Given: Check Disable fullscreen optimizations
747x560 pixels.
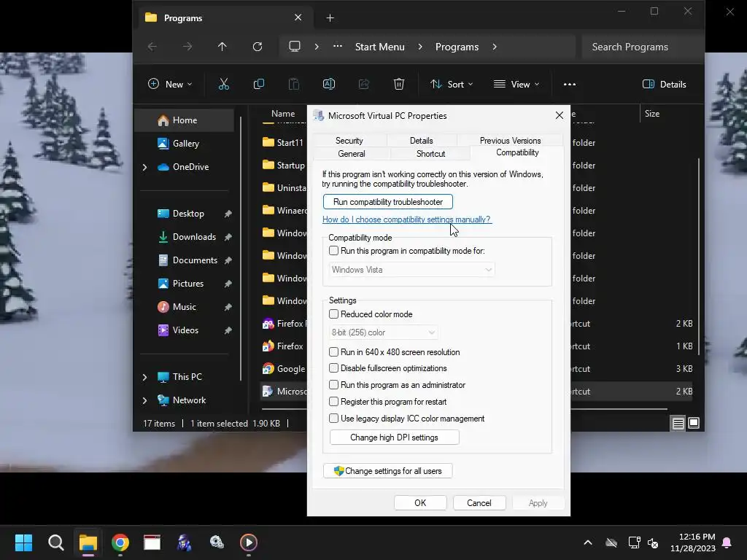Looking at the screenshot, I should pyautogui.click(x=333, y=368).
